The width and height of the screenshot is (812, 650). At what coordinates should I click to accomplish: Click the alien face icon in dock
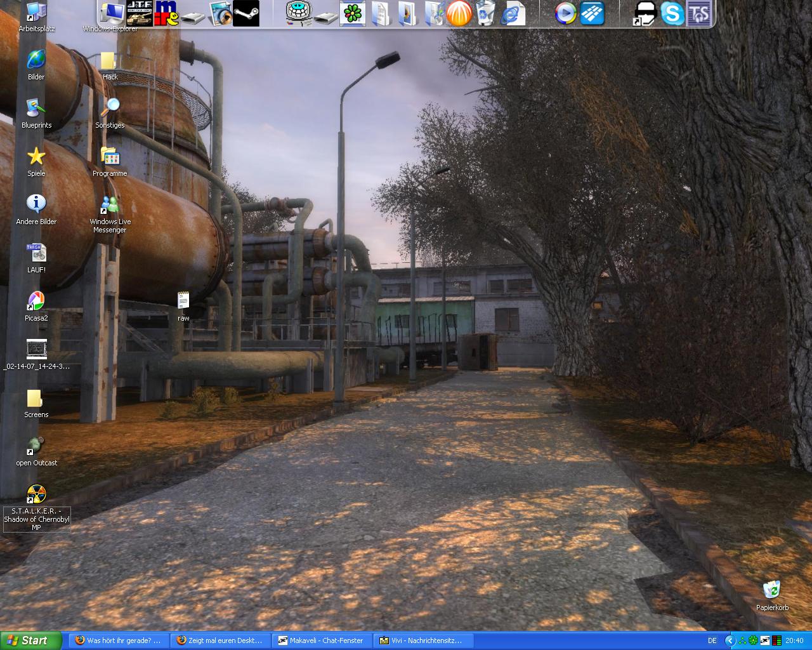298,13
